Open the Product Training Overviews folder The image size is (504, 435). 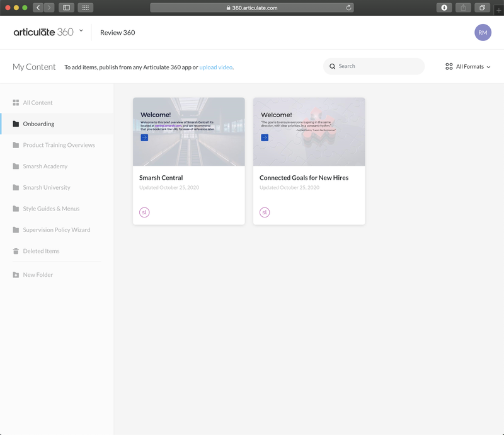pyautogui.click(x=59, y=145)
